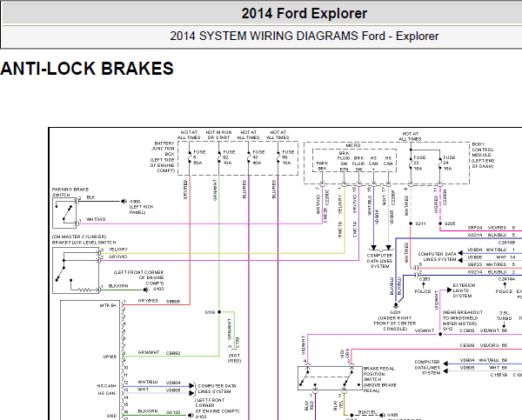Click the 'S205' splice label

450,223
